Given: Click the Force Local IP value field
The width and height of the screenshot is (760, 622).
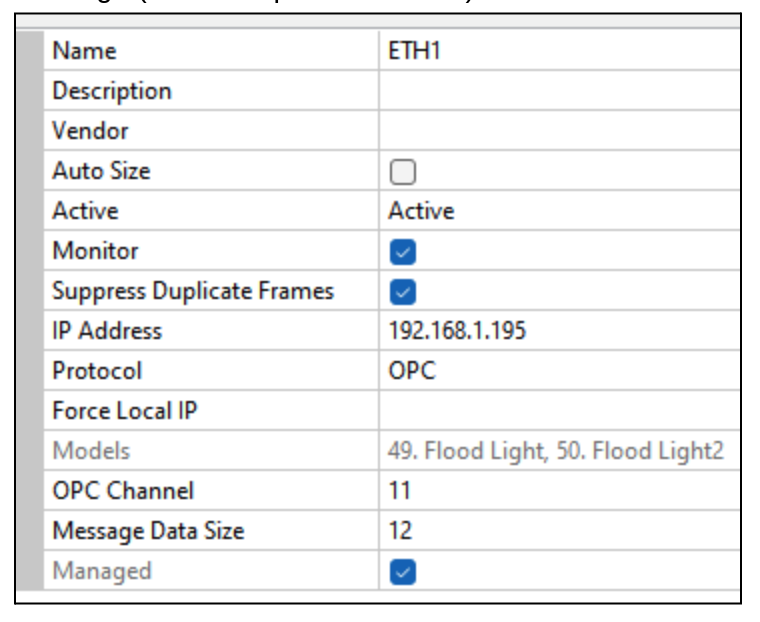Looking at the screenshot, I should point(558,411).
